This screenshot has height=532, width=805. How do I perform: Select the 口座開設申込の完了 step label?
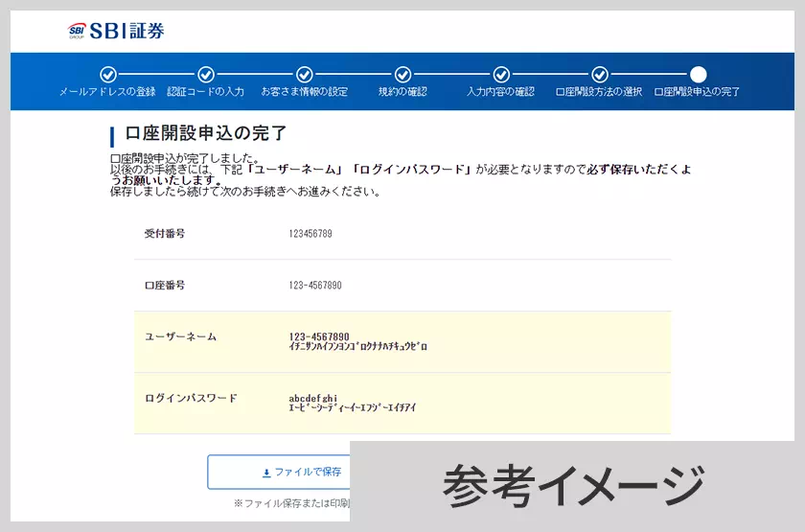tap(698, 92)
